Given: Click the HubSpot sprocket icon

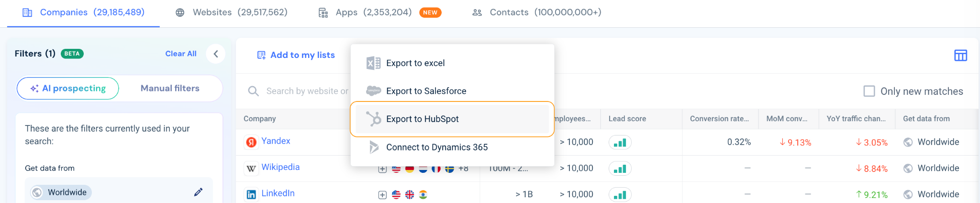Looking at the screenshot, I should 373,119.
